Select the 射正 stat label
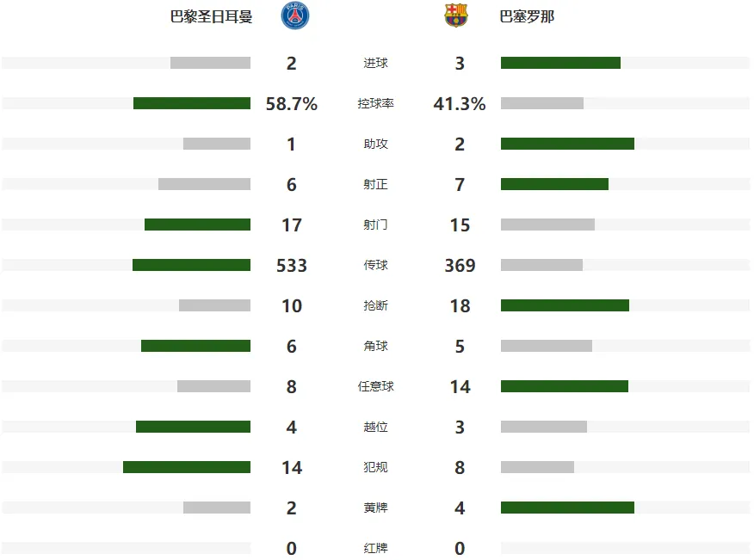The width and height of the screenshot is (754, 560). (x=375, y=184)
